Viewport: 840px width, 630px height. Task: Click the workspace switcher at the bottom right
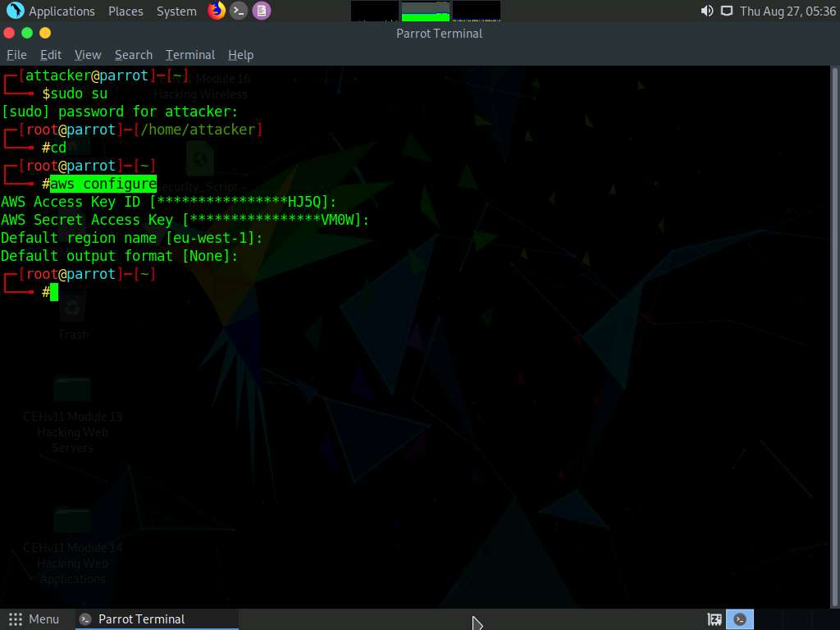click(740, 619)
